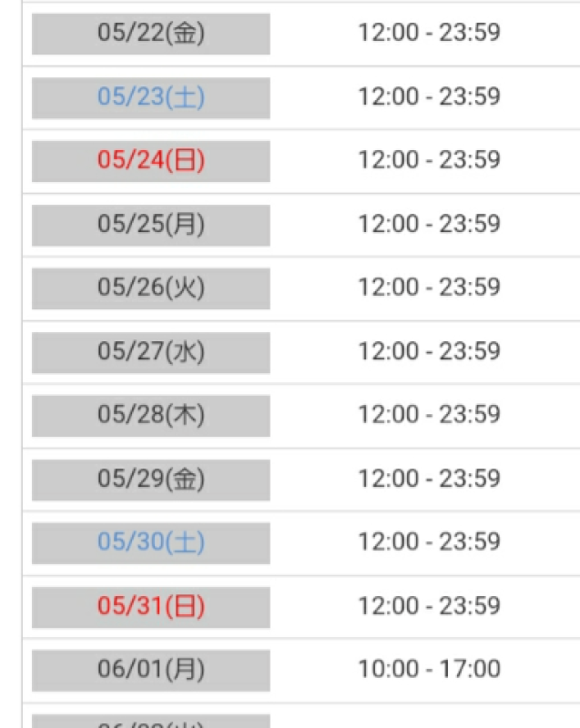Select the 05/22(金) date label
This screenshot has height=728, width=580.
[x=151, y=34]
